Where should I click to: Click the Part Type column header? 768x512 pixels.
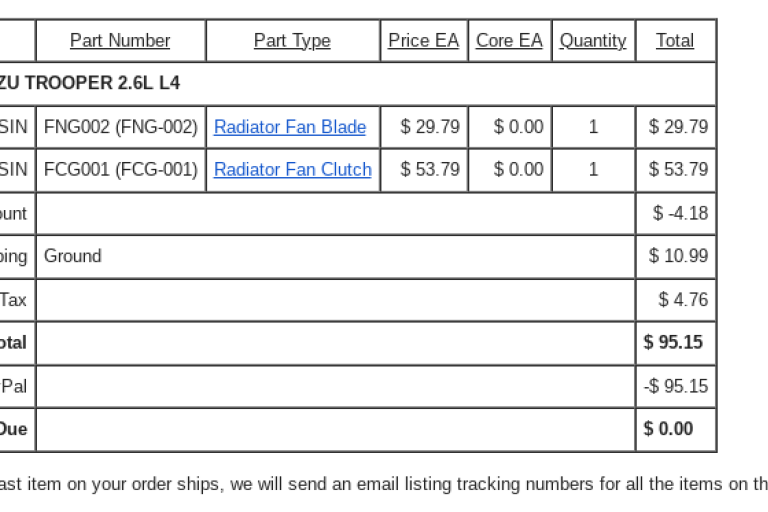[x=292, y=41]
